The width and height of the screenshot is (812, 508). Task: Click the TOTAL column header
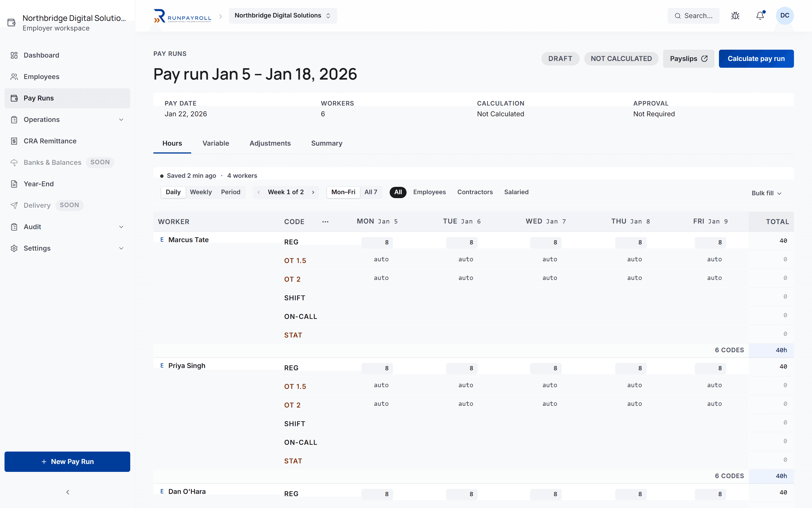pyautogui.click(x=777, y=222)
